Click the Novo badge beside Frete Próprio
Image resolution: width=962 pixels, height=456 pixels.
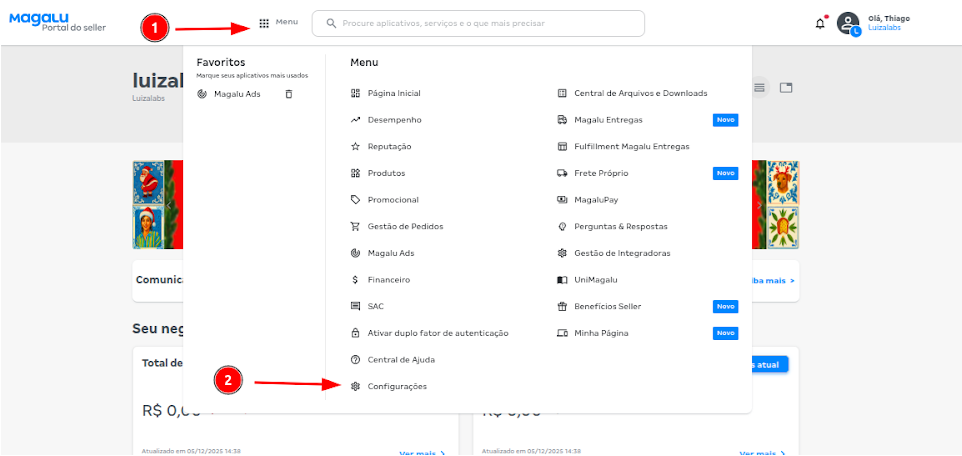coord(725,173)
